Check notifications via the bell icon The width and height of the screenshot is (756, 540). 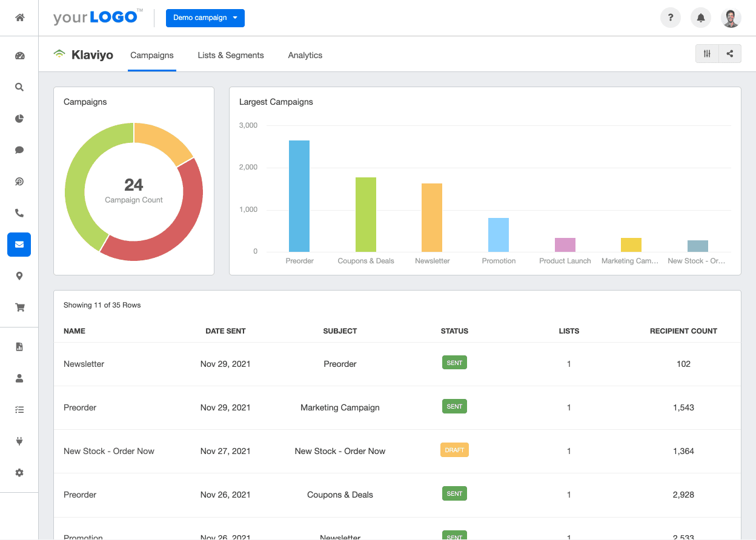[x=700, y=18]
